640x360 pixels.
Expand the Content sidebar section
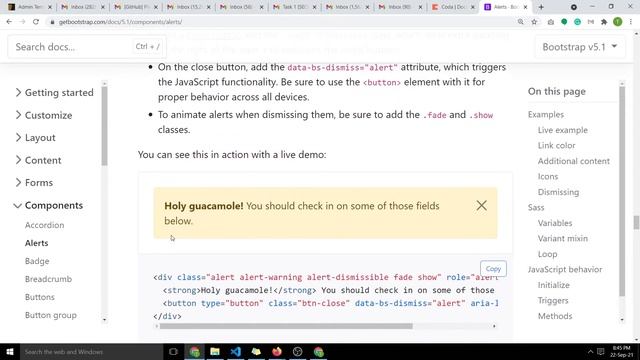pos(38,160)
